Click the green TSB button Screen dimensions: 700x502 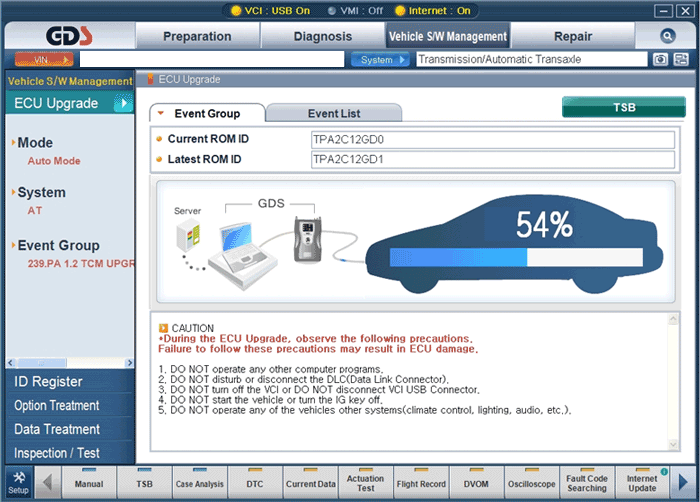click(624, 107)
